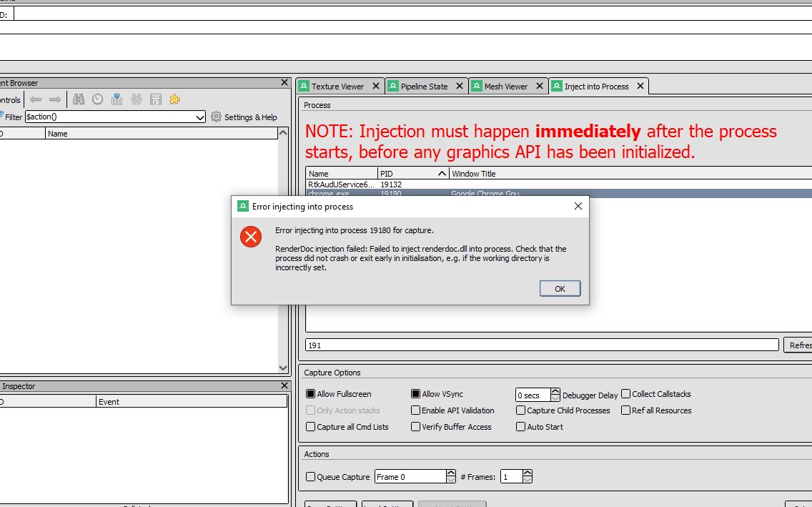The width and height of the screenshot is (812, 507).
Task: Close the Pipeline State tab
Action: (x=460, y=86)
